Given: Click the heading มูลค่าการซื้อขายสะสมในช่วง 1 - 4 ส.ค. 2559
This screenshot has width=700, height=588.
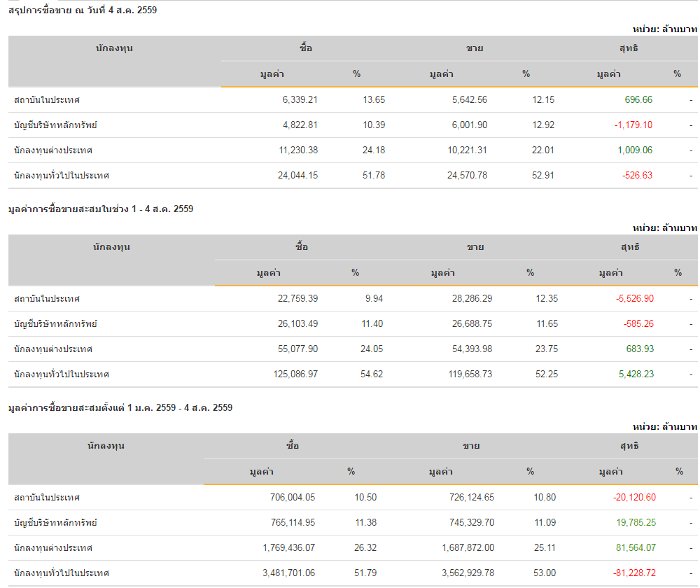Looking at the screenshot, I should (101, 209).
